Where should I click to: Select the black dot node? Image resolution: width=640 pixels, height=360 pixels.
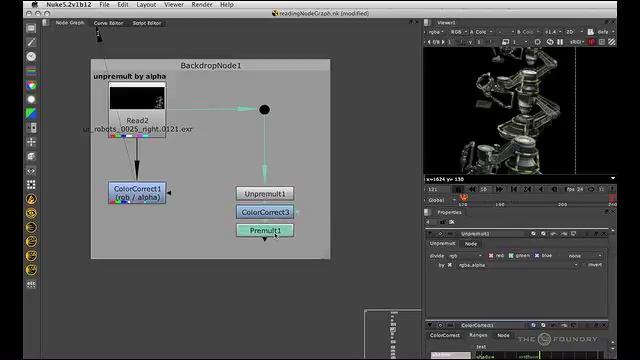click(x=264, y=109)
